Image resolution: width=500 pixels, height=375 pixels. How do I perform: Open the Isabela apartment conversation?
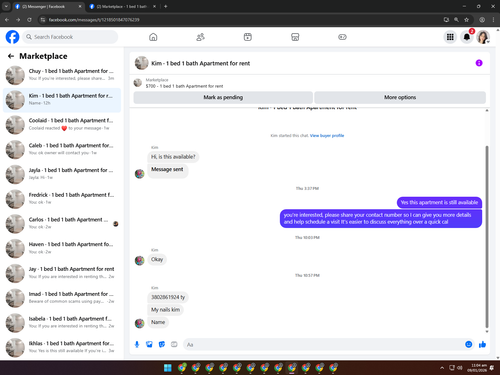pyautogui.click(x=62, y=322)
